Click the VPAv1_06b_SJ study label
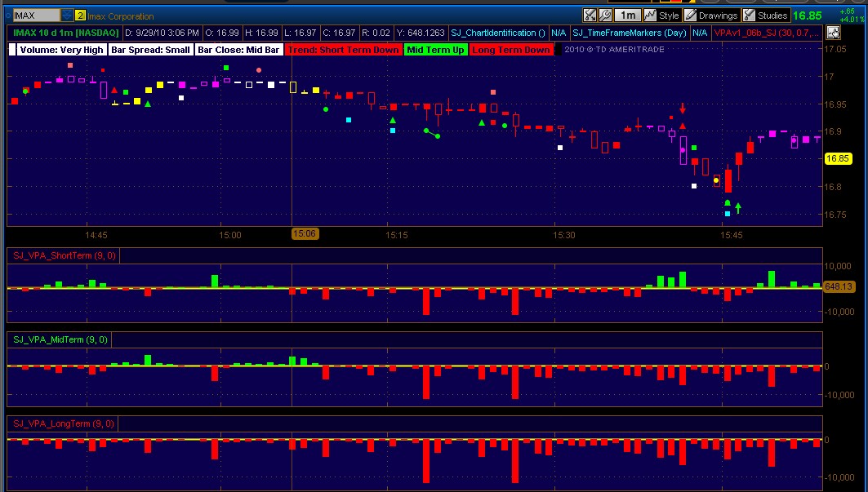This screenshot has width=868, height=492. tap(766, 33)
